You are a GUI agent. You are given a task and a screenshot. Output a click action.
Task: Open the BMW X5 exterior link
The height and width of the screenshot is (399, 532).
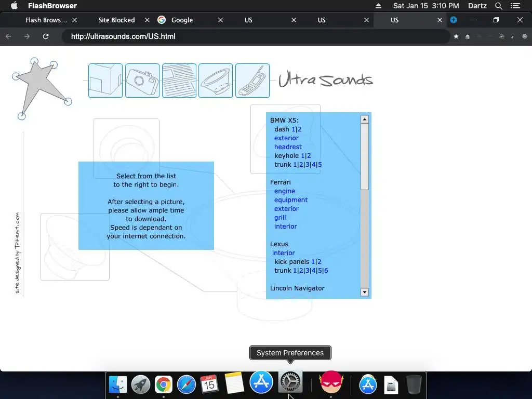pos(286,138)
